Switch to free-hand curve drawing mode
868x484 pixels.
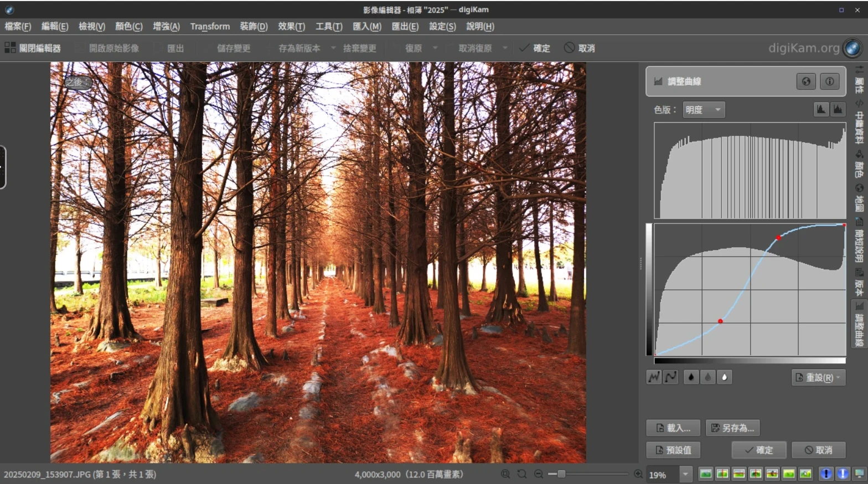(654, 377)
